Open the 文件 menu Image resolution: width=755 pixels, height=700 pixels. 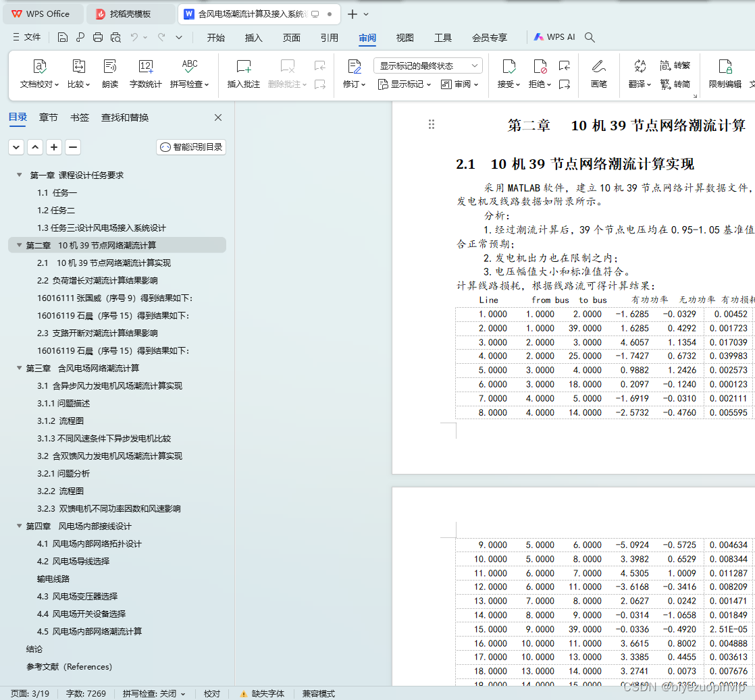click(27, 37)
